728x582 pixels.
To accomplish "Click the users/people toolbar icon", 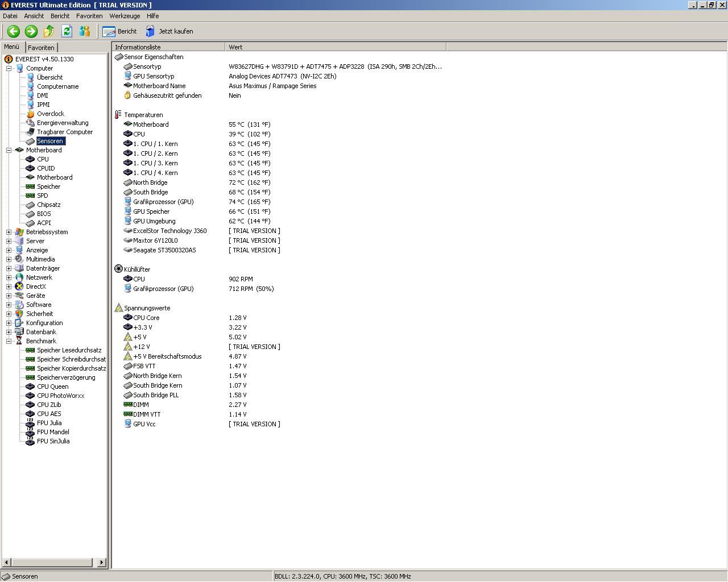I will [x=85, y=31].
